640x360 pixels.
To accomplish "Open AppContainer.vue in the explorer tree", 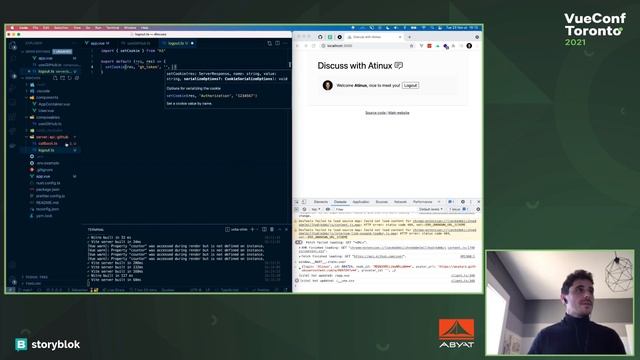I will click(x=54, y=104).
